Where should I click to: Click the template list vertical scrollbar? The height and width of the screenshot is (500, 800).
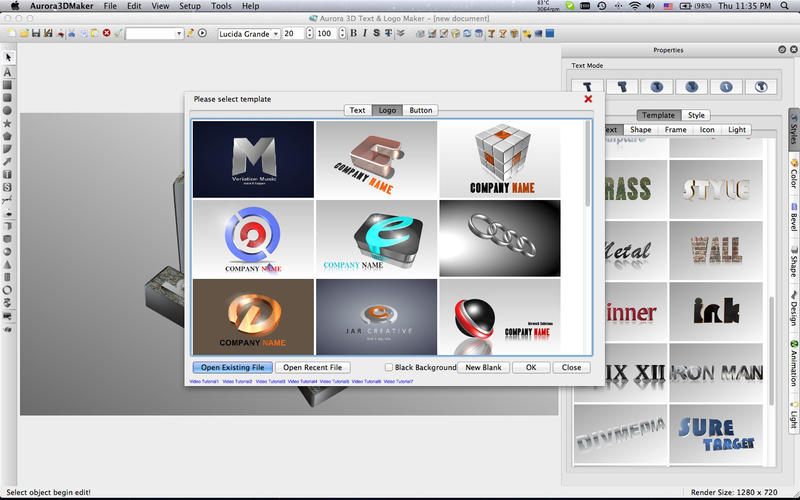[x=587, y=165]
